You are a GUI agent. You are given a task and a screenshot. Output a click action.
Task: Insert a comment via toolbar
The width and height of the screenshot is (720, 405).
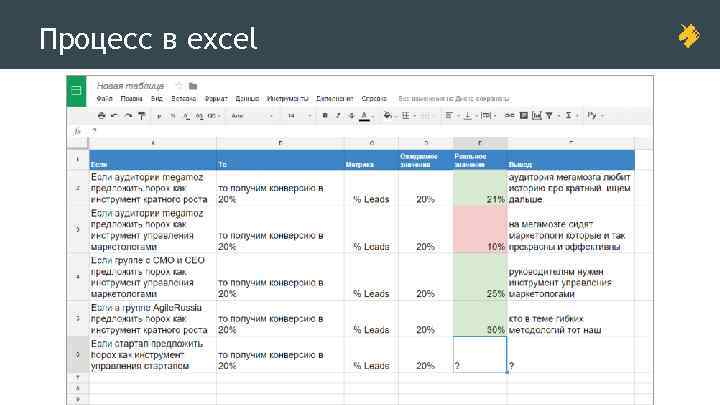pyautogui.click(x=523, y=116)
